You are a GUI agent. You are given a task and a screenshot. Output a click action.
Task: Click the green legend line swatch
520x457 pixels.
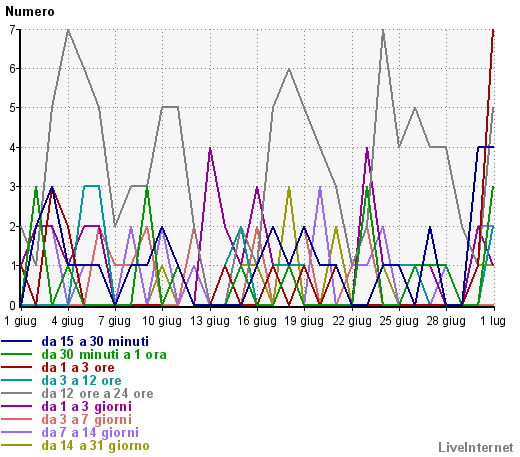[x=16, y=354]
